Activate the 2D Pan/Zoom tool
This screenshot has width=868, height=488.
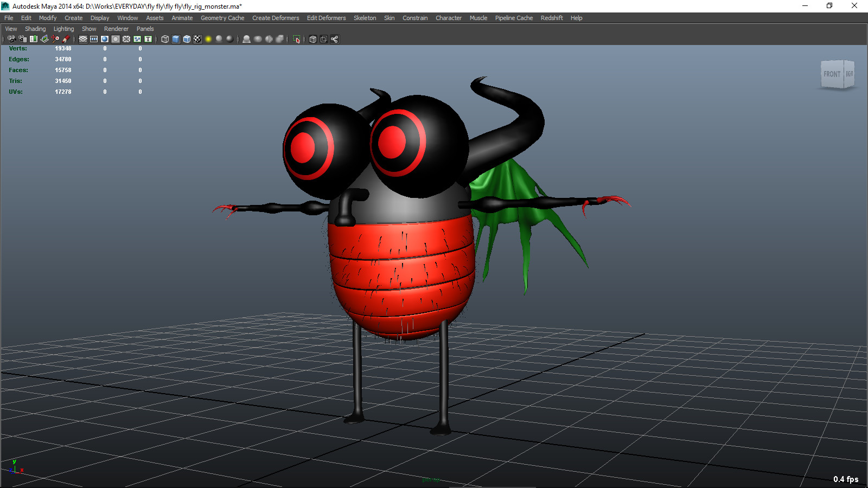(54, 39)
